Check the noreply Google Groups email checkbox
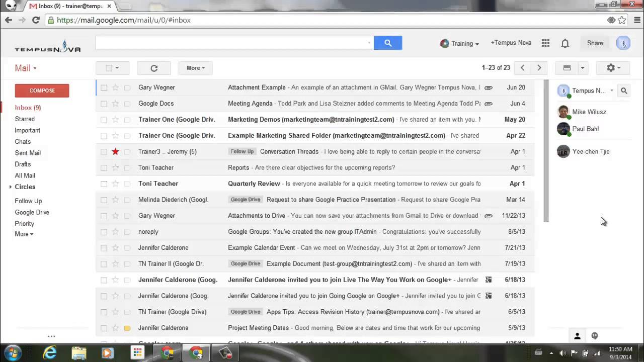Image resolution: width=644 pixels, height=362 pixels. pyautogui.click(x=104, y=232)
